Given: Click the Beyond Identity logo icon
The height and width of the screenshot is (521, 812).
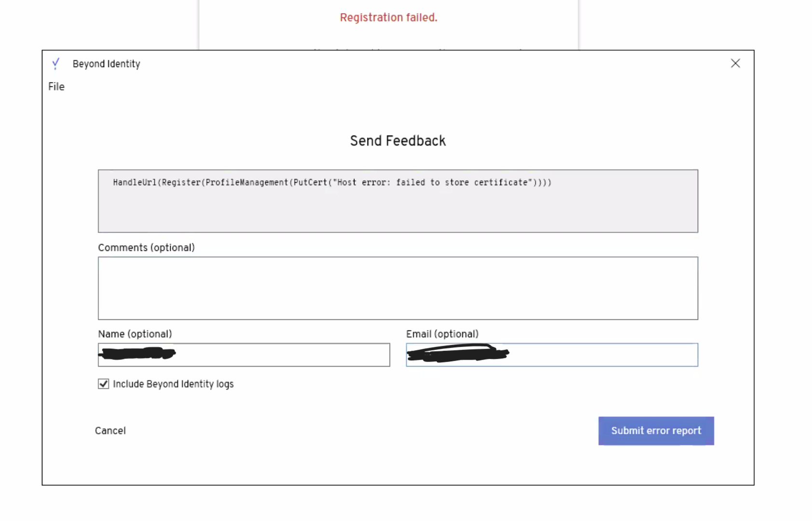Looking at the screenshot, I should pos(56,64).
